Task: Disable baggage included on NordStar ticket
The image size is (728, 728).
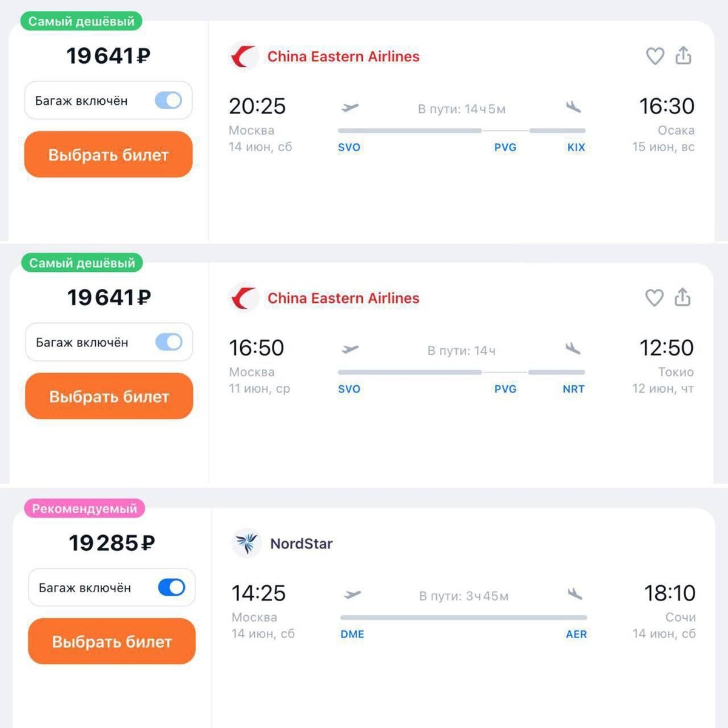Action: click(x=172, y=587)
